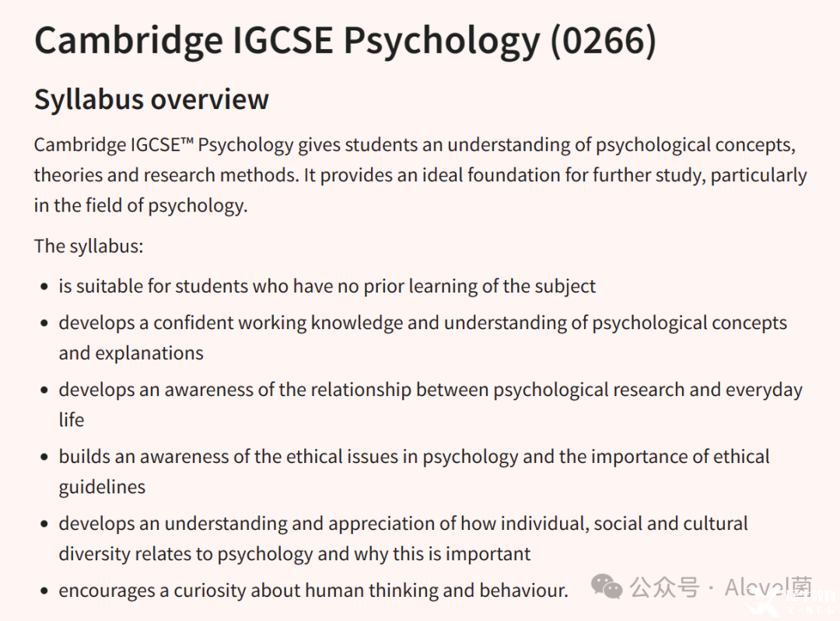Click the bullet before 'develops an awareness'
The height and width of the screenshot is (621, 840).
[44, 390]
